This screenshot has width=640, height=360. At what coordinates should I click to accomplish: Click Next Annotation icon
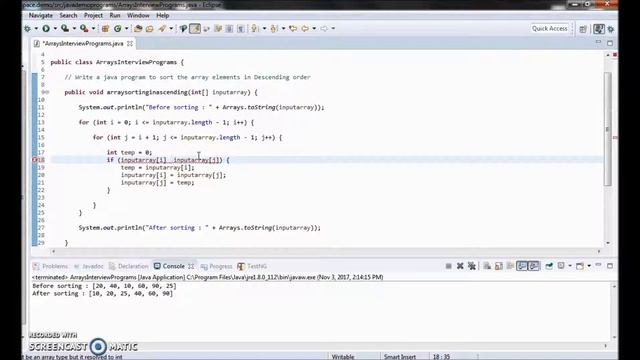(255, 29)
